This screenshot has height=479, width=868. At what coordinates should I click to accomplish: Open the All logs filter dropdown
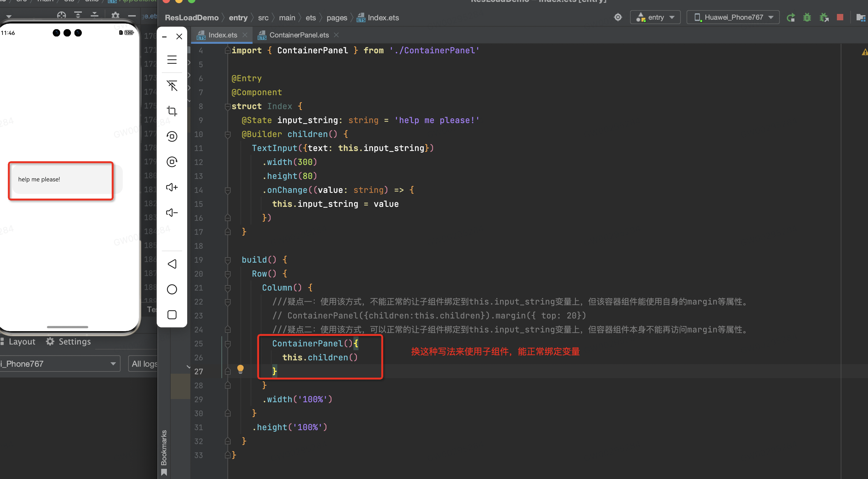coord(143,364)
